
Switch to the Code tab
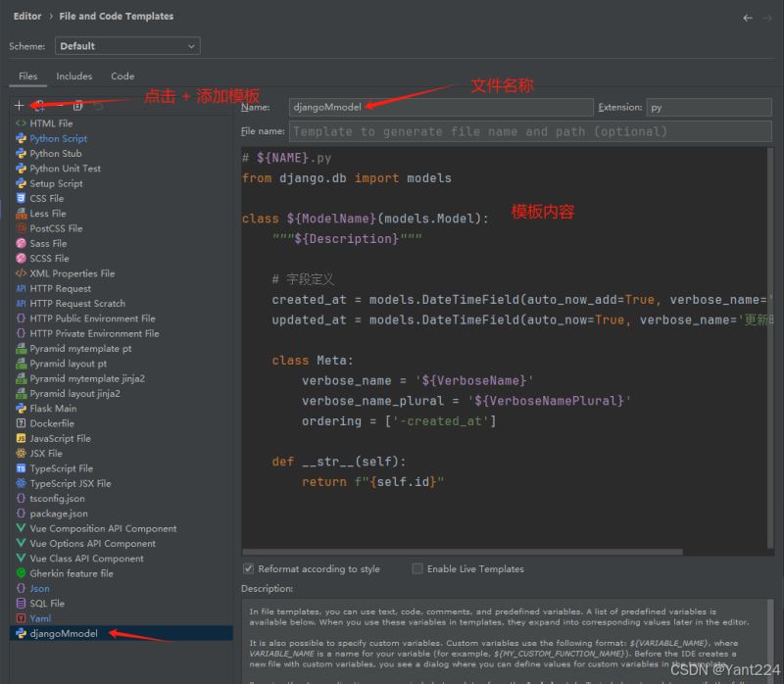[122, 76]
